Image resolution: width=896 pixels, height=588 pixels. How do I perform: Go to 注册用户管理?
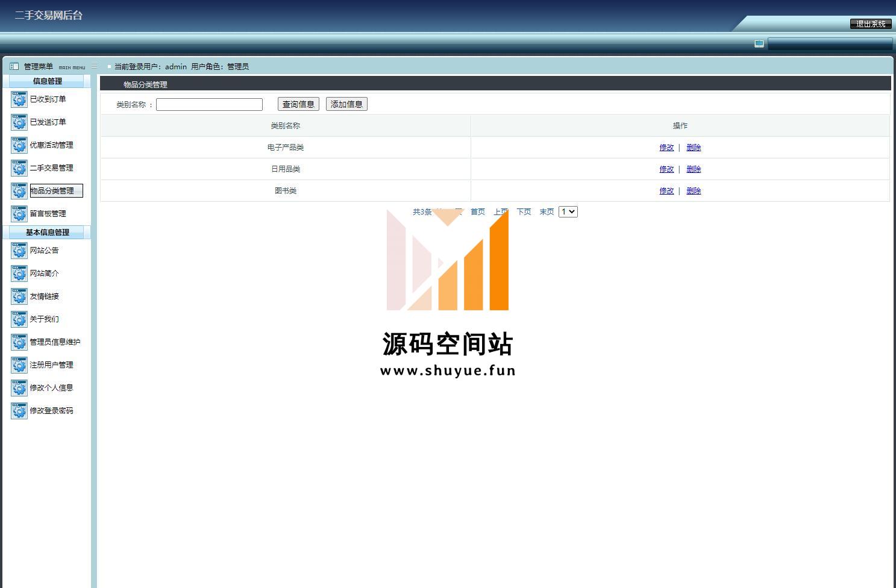[x=52, y=364]
